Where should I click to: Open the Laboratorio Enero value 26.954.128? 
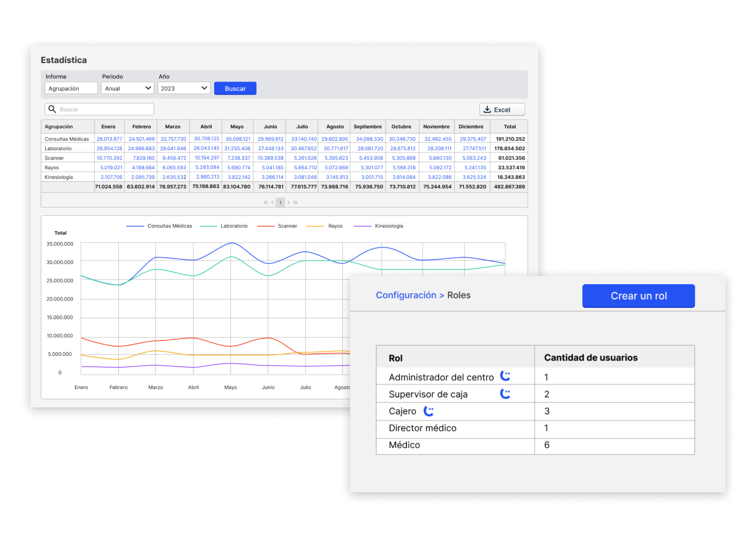pos(109,149)
